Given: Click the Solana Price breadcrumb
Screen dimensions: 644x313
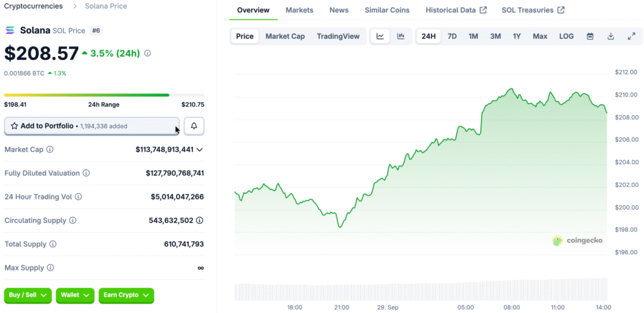Looking at the screenshot, I should [x=106, y=6].
